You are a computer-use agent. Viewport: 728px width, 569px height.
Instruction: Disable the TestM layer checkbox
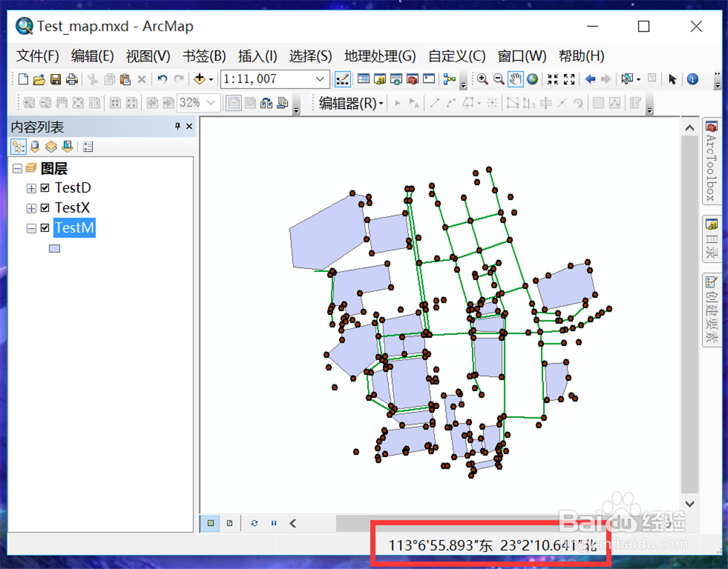point(45,228)
